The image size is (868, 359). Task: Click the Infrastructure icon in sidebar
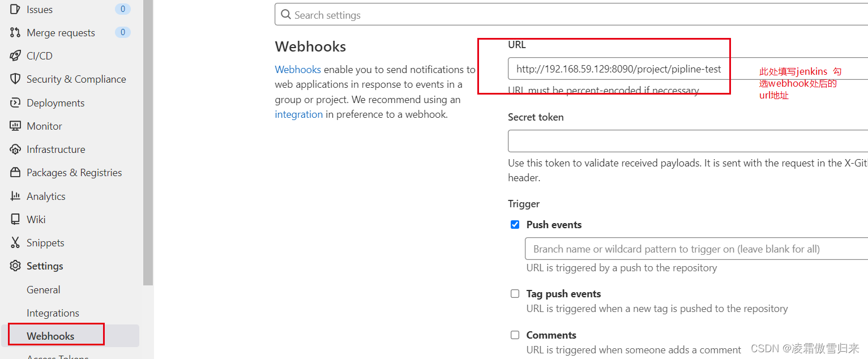click(x=15, y=149)
